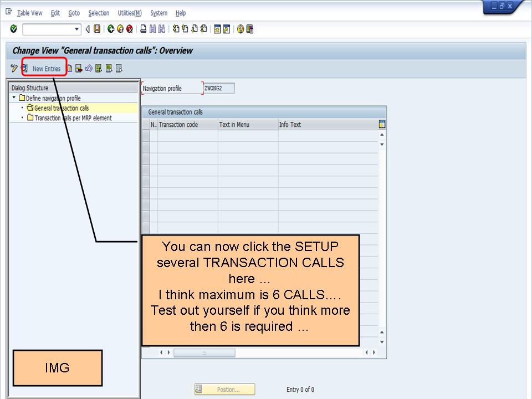Open the table settings icon above the grid
Viewport: 532px width, 399px height.
coord(381,124)
